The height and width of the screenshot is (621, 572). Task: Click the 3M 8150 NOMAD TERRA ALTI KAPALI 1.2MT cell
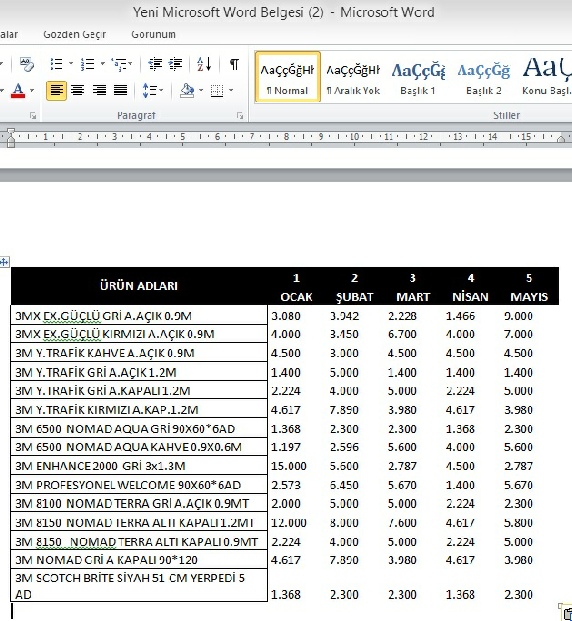[139, 522]
